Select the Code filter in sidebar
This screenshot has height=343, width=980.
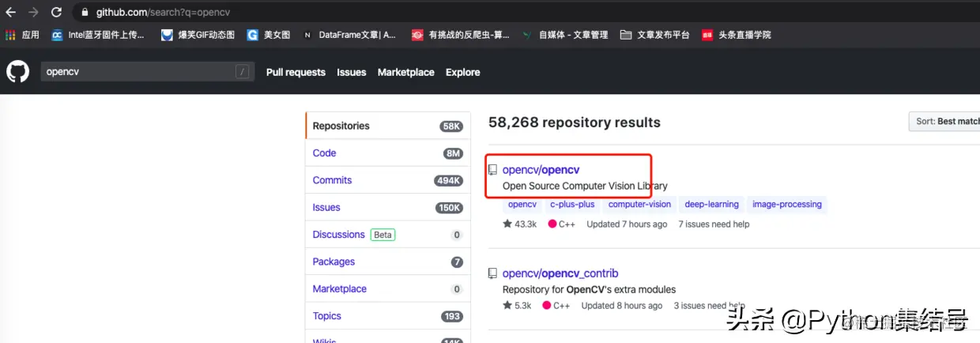coord(388,153)
